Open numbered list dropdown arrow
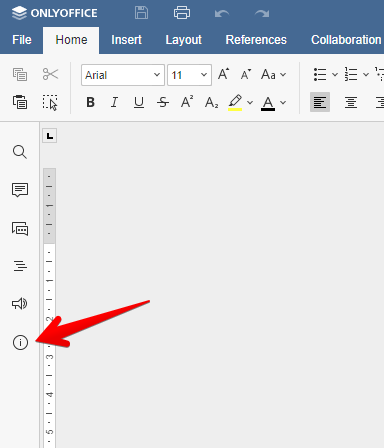The height and width of the screenshot is (448, 384). (366, 75)
